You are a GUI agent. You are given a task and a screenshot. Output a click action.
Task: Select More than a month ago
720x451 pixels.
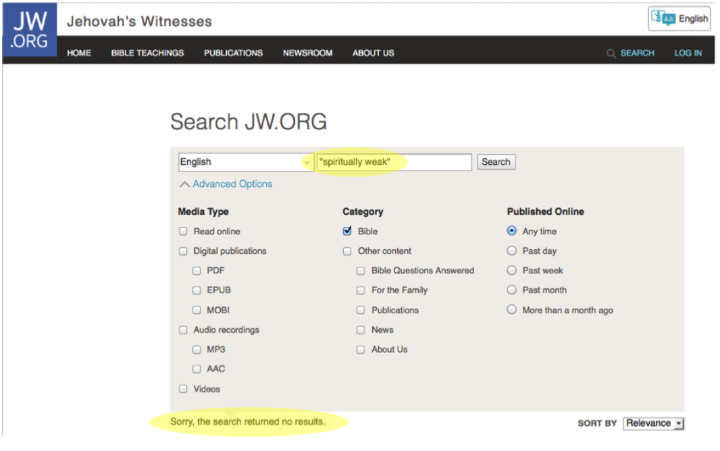click(512, 310)
